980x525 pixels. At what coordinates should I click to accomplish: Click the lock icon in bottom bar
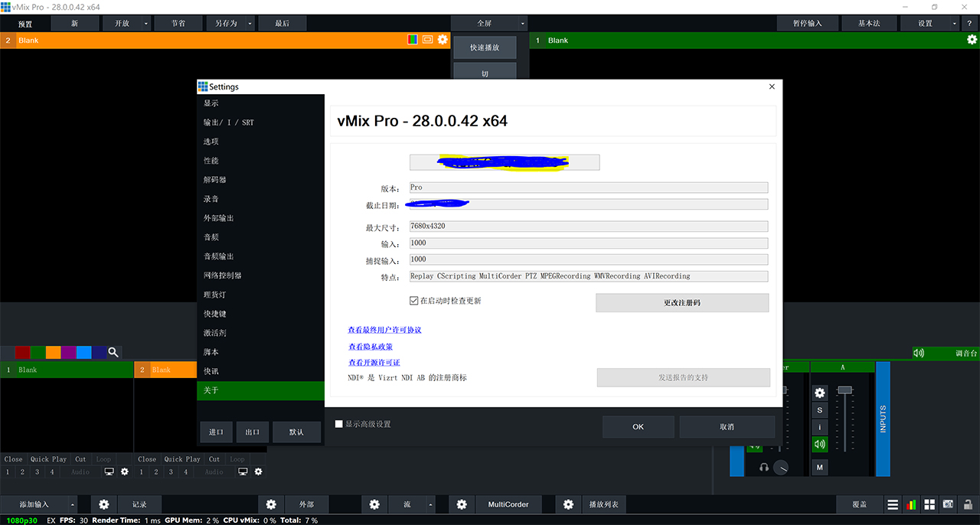click(969, 505)
